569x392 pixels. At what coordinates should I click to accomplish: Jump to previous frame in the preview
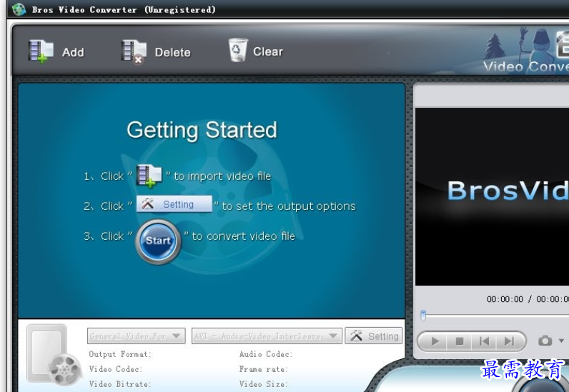[484, 341]
